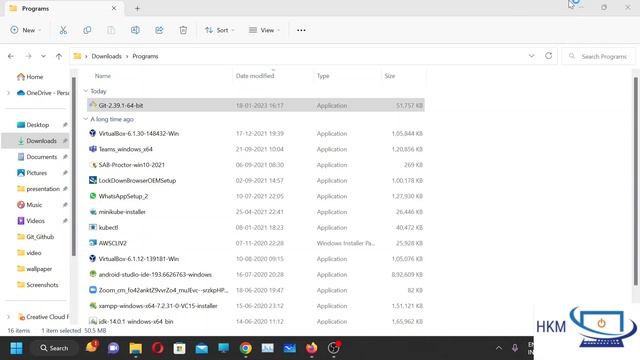The height and width of the screenshot is (360, 640).
Task: Close the Programs tab
Action: tap(114, 8)
